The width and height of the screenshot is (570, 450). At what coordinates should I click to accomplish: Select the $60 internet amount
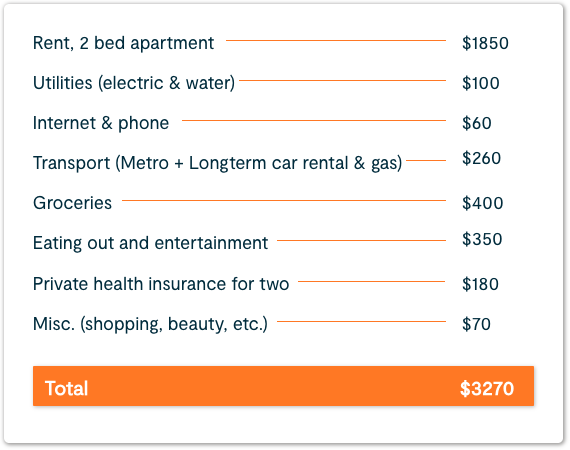[477, 123]
